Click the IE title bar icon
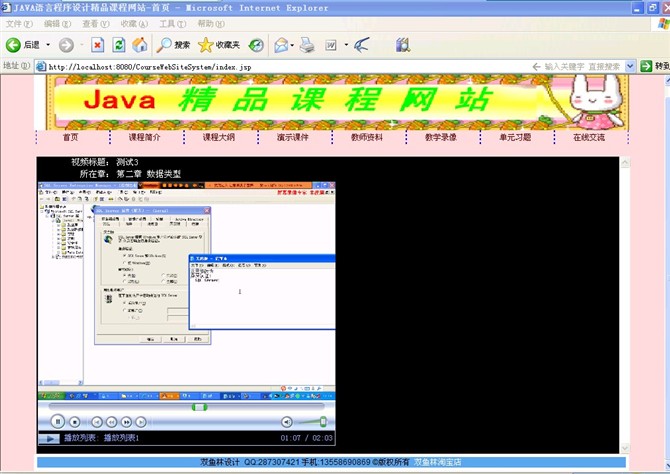Viewport: 670px width, 474px height. point(6,7)
